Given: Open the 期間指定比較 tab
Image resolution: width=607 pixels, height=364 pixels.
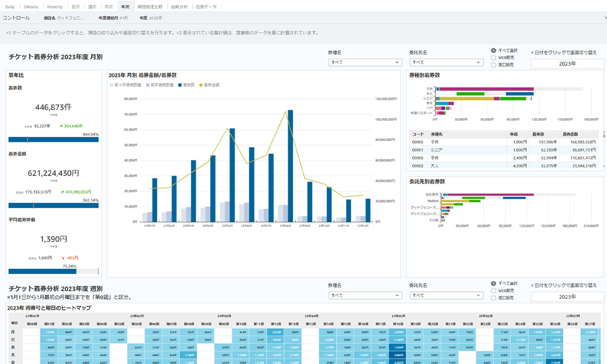Looking at the screenshot, I should 150,7.
